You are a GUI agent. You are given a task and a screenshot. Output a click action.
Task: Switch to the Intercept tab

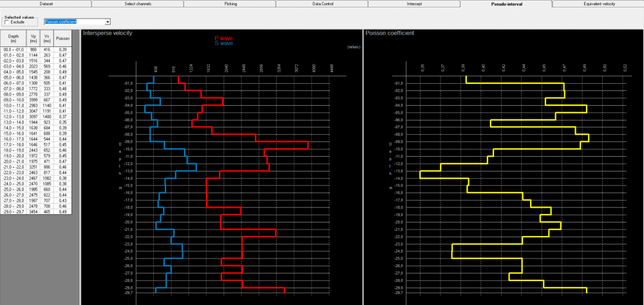point(414,3)
